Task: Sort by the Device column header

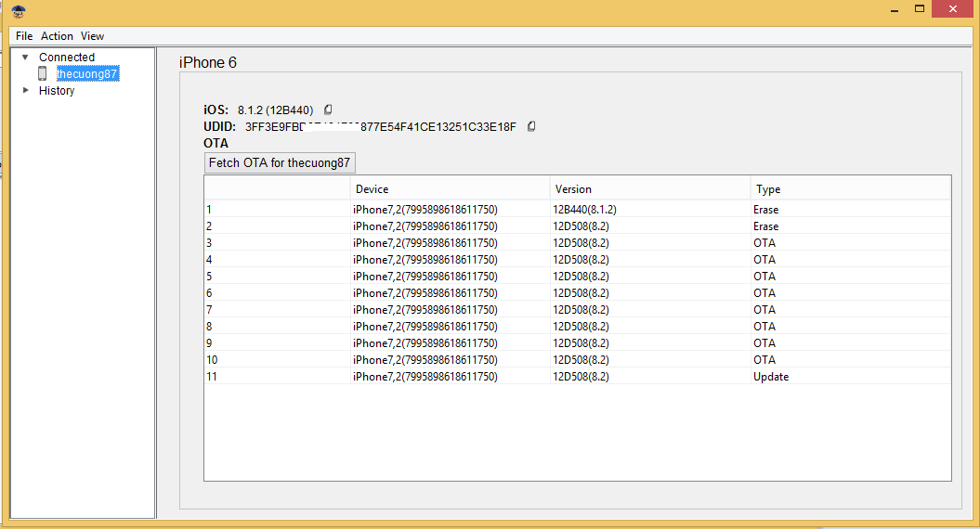Action: (450, 188)
